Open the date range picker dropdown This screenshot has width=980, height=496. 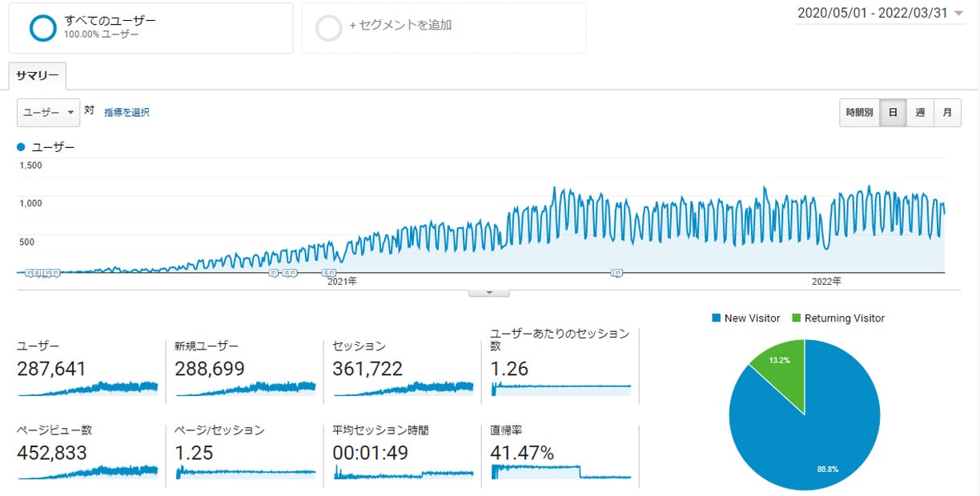tap(878, 13)
